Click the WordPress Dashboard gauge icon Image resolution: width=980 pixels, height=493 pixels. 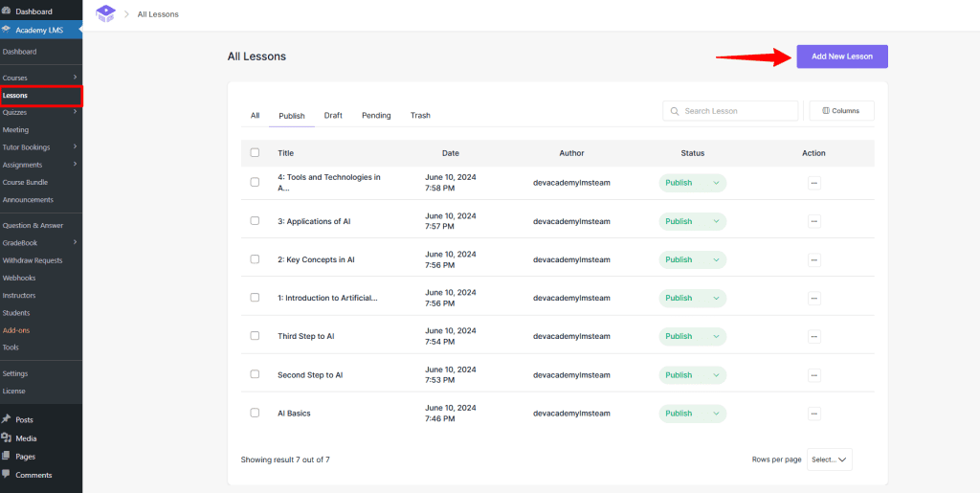(7, 11)
